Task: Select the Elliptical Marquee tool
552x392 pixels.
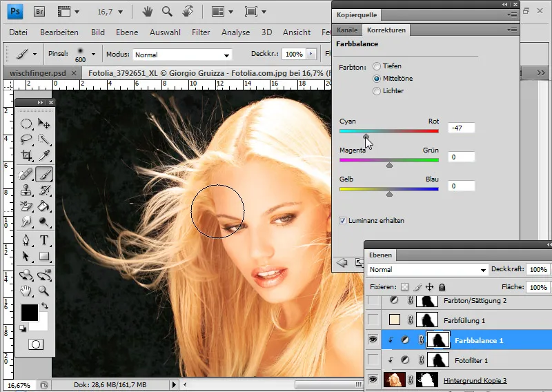Action: click(26, 124)
